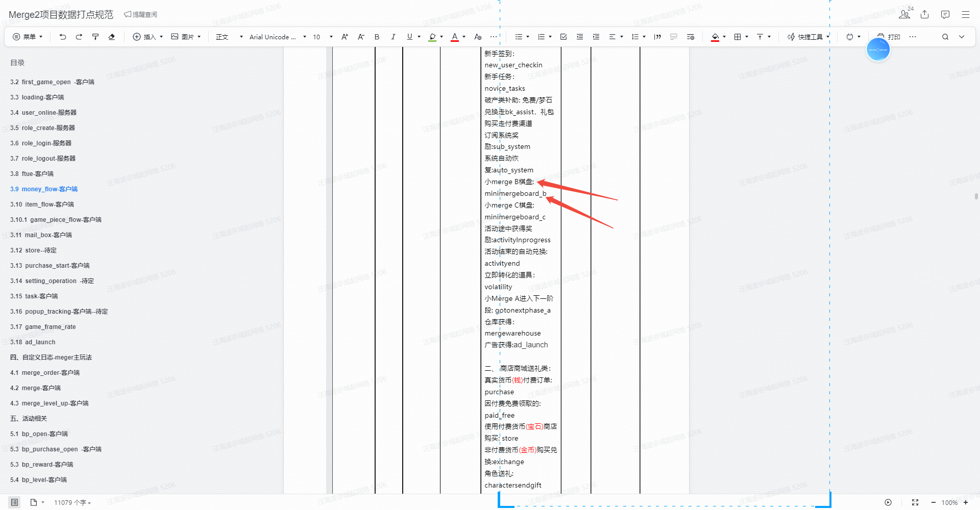980x510 pixels.
Task: Toggle underline formatting
Action: click(408, 37)
